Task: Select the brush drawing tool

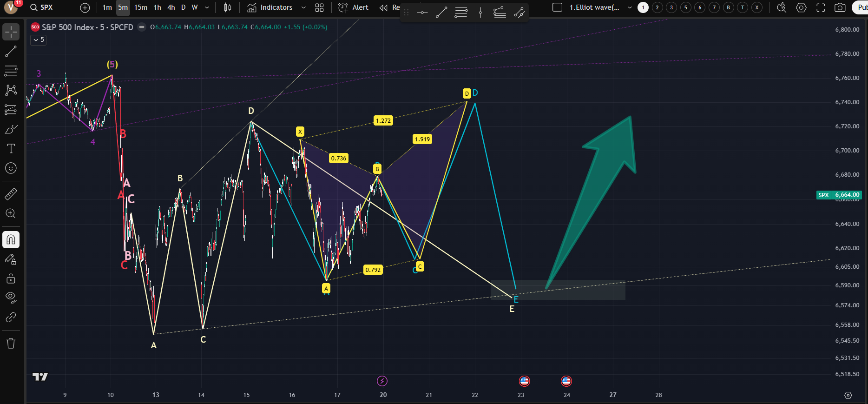Action: (x=11, y=129)
